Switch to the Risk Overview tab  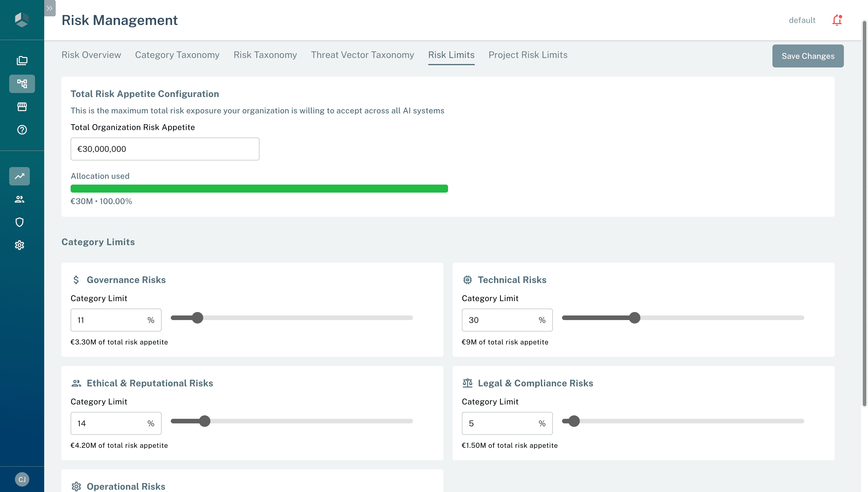[x=91, y=55]
